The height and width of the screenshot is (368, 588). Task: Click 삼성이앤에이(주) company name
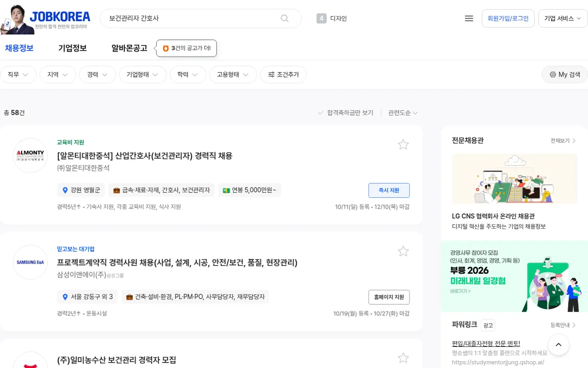click(x=81, y=275)
